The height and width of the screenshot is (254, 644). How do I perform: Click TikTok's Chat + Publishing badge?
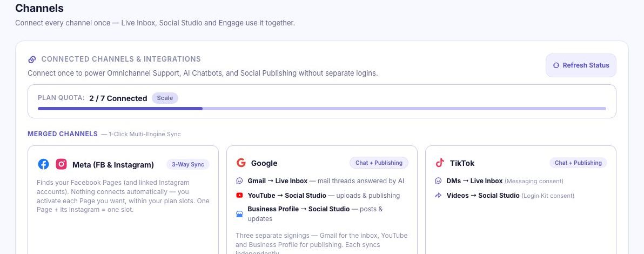[x=578, y=163]
